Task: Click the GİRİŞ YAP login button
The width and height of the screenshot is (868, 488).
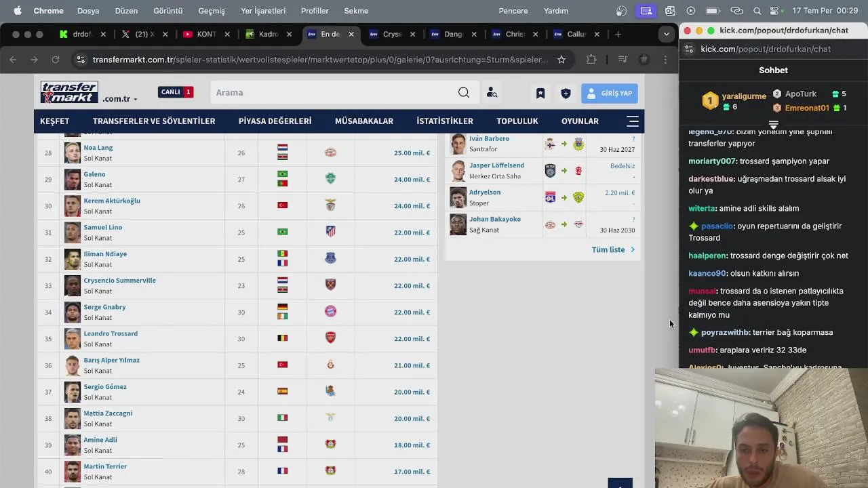Action: click(609, 94)
